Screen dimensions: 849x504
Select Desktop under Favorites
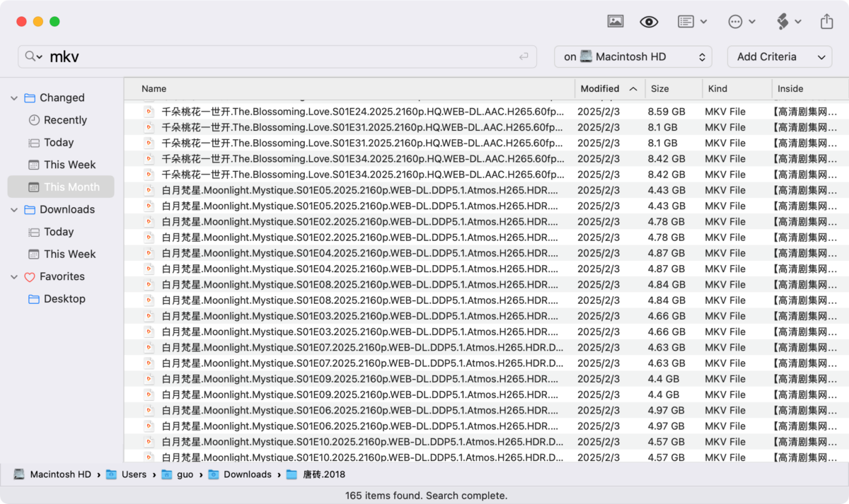click(64, 299)
